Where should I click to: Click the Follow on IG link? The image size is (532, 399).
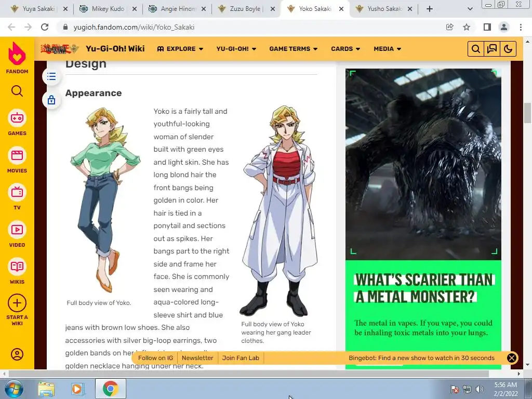(x=155, y=358)
